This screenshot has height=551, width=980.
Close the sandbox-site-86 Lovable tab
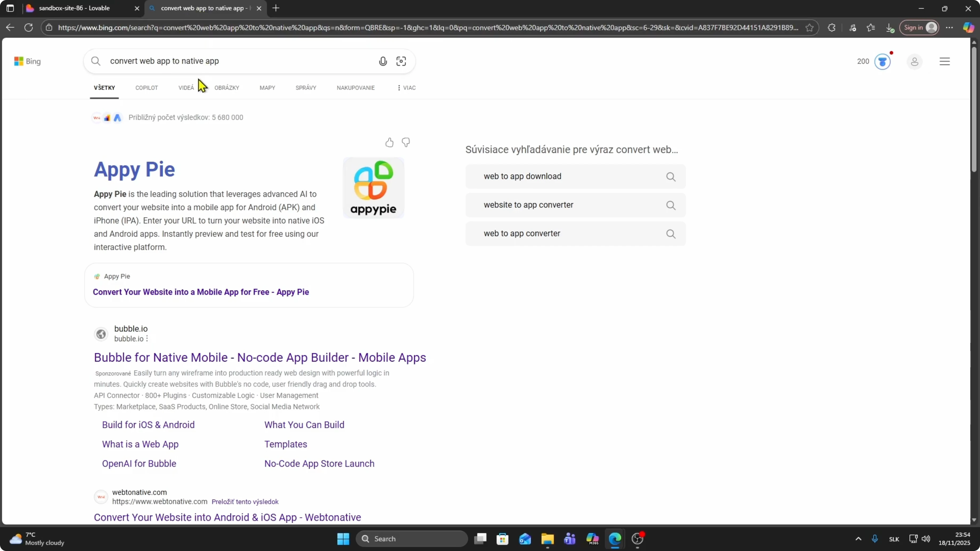137,8
